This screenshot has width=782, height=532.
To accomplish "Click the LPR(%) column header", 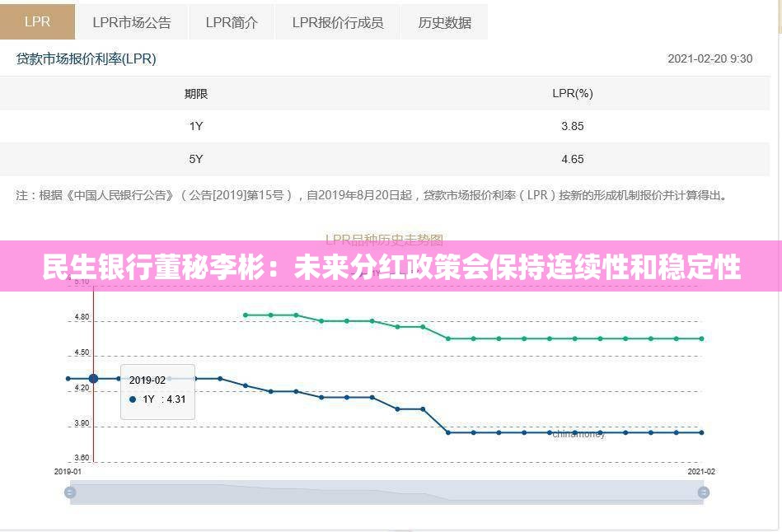I will click(573, 94).
